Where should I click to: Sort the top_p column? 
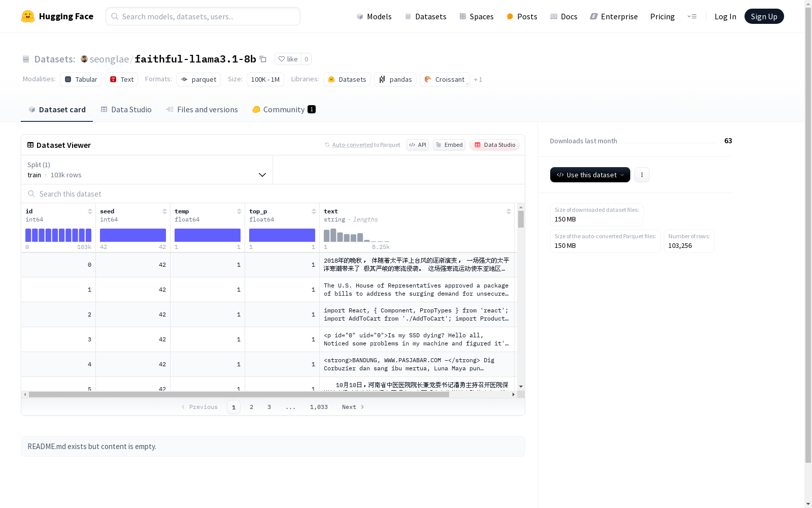(314, 211)
